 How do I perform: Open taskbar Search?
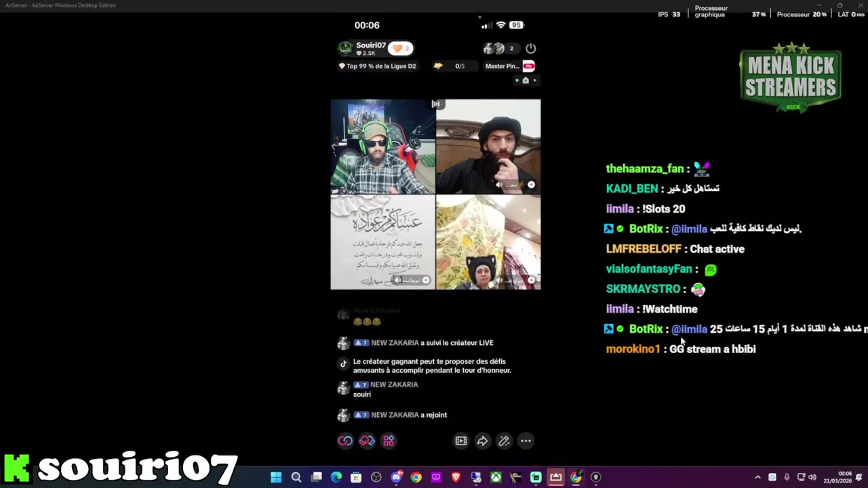[296, 477]
